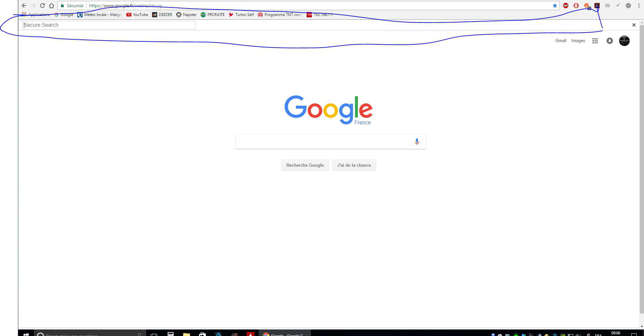Image resolution: width=644 pixels, height=336 pixels.
Task: Open the DEEZER bookmark
Action: coord(162,15)
